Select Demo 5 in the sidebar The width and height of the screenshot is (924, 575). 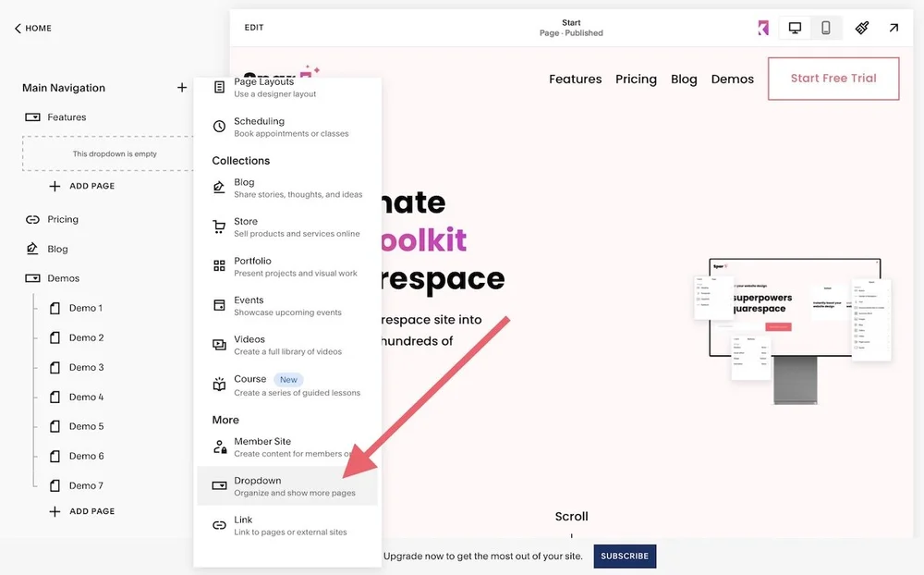82,426
